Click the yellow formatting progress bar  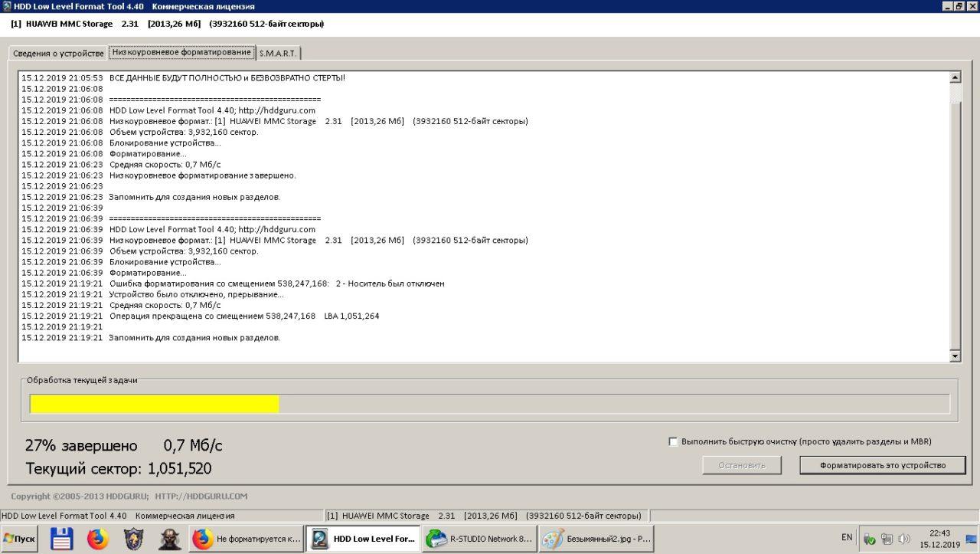tap(155, 404)
